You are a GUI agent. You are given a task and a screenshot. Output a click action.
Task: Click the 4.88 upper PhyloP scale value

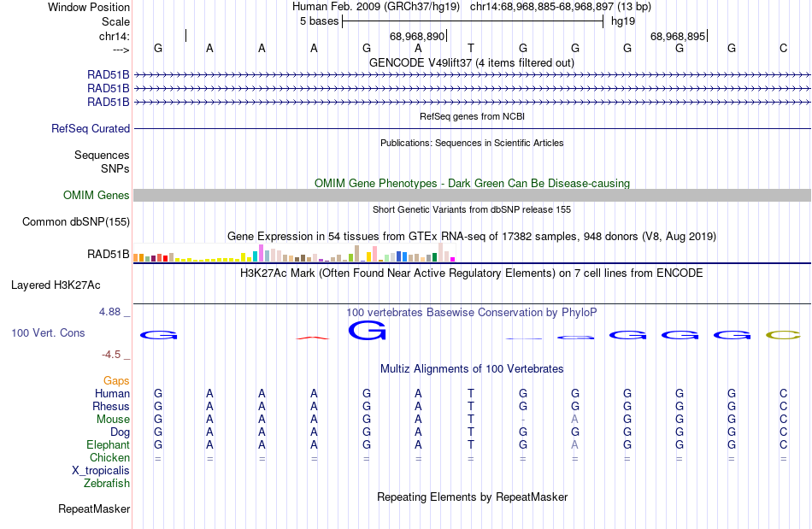(109, 312)
